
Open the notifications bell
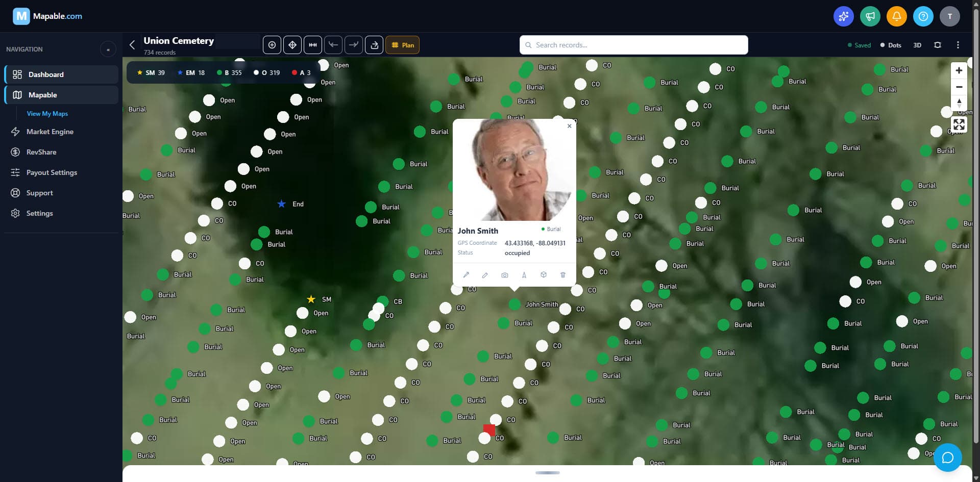point(897,16)
